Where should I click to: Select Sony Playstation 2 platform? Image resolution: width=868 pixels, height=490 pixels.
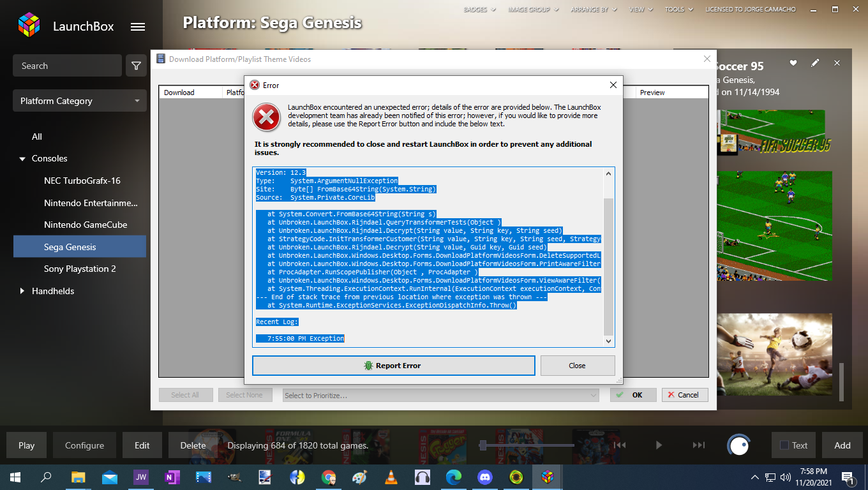[x=80, y=269]
